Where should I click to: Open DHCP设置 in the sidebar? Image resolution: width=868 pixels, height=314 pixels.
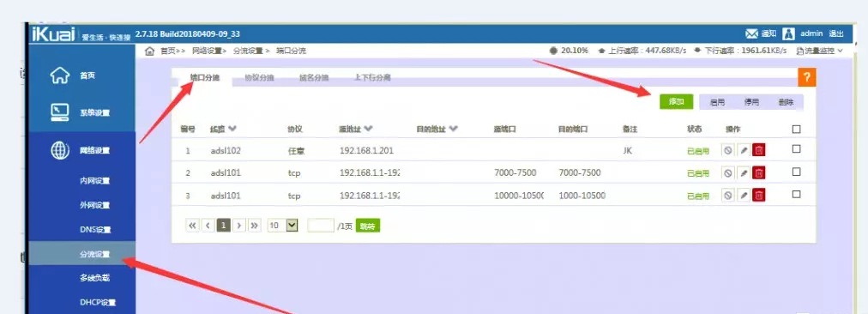point(98,302)
